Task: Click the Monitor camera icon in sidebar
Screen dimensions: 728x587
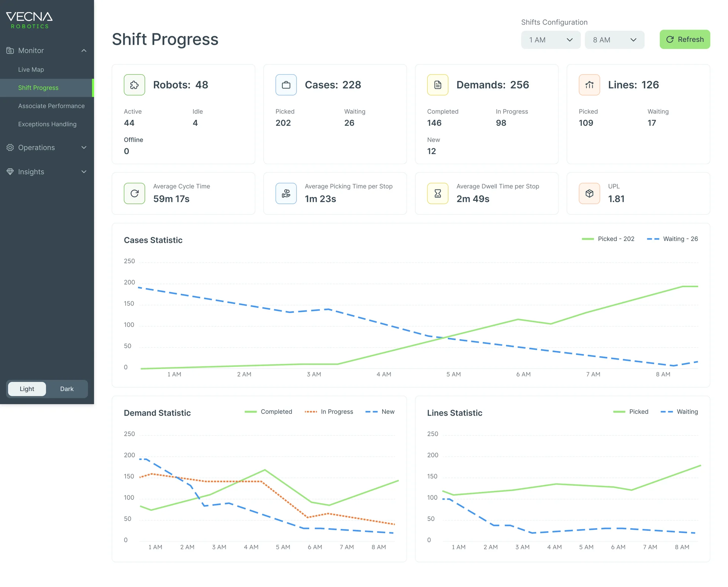Action: [x=10, y=50]
